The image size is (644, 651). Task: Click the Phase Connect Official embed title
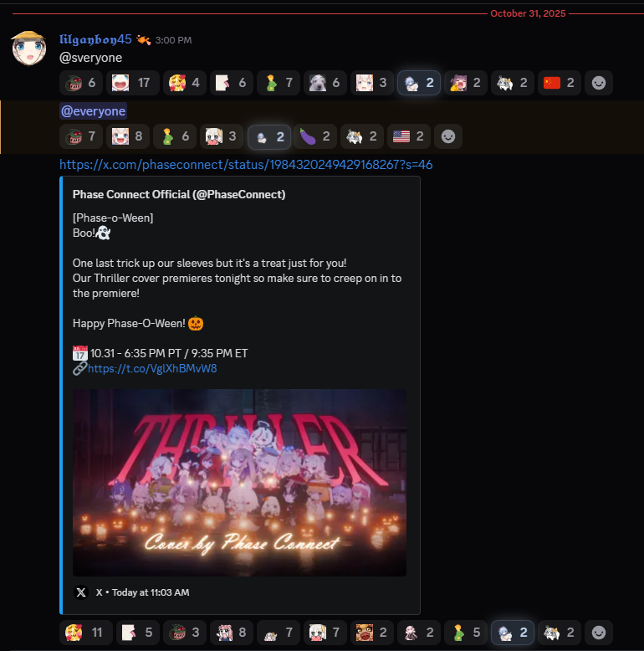tap(179, 194)
